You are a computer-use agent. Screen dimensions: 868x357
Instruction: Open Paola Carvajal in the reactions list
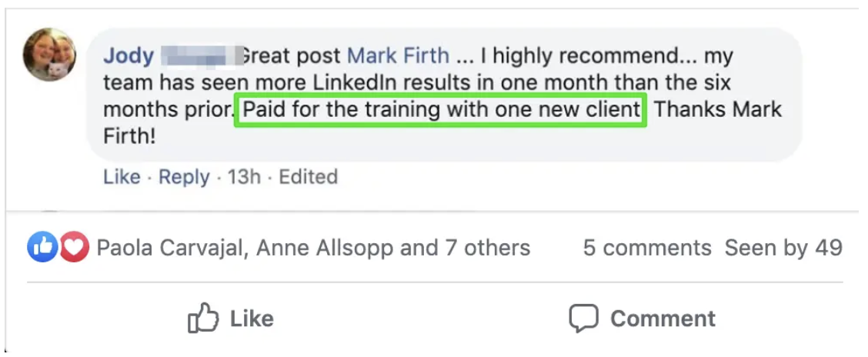click(x=171, y=249)
